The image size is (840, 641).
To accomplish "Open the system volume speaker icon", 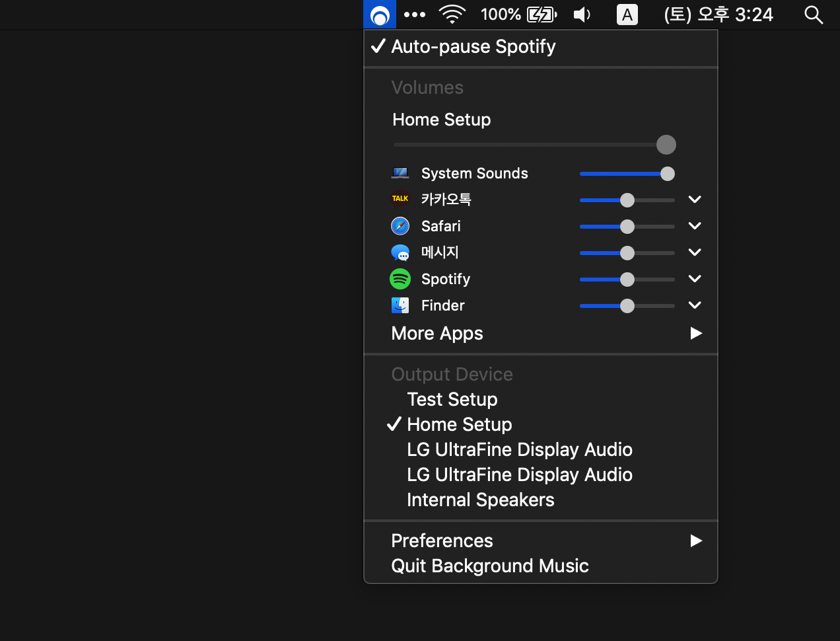I will [582, 15].
